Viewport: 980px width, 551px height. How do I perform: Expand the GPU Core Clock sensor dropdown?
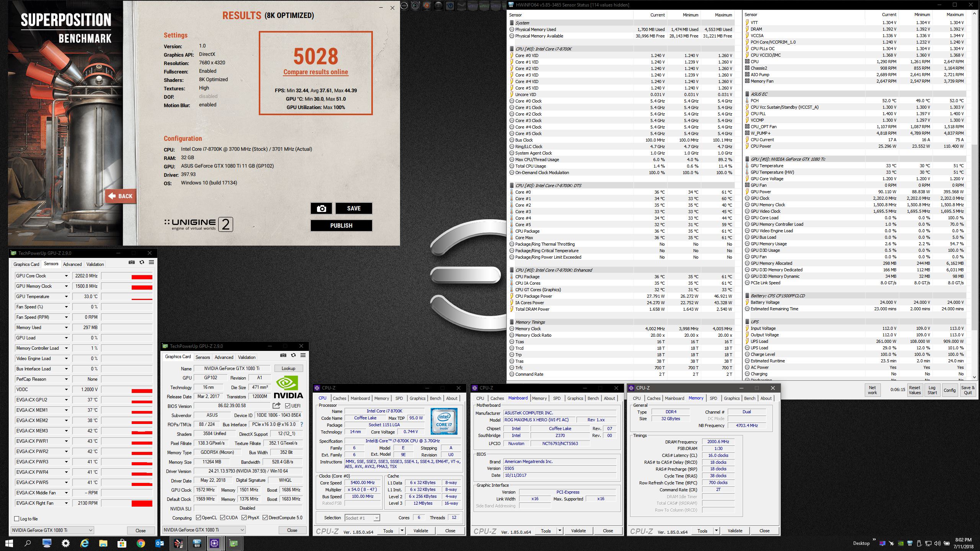66,276
